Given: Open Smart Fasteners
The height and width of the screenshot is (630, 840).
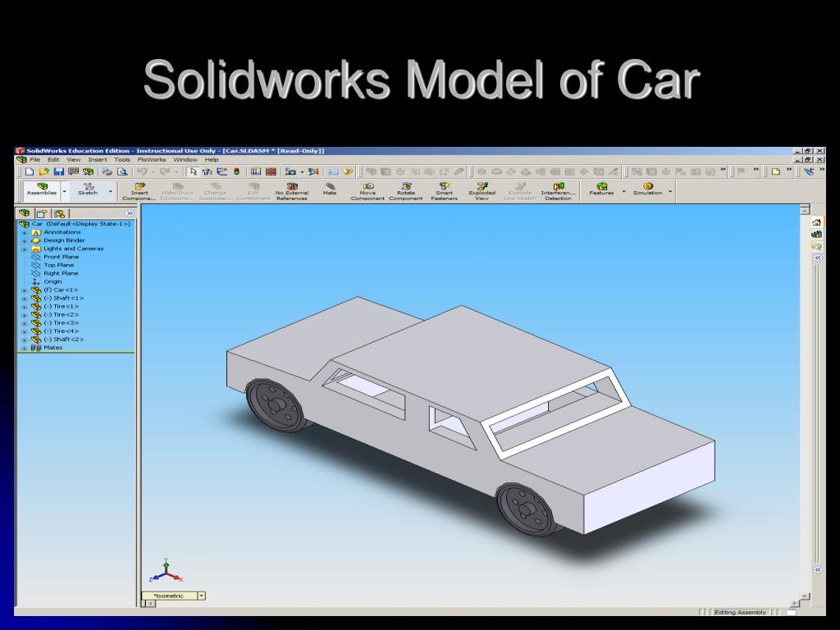Looking at the screenshot, I should [x=444, y=192].
